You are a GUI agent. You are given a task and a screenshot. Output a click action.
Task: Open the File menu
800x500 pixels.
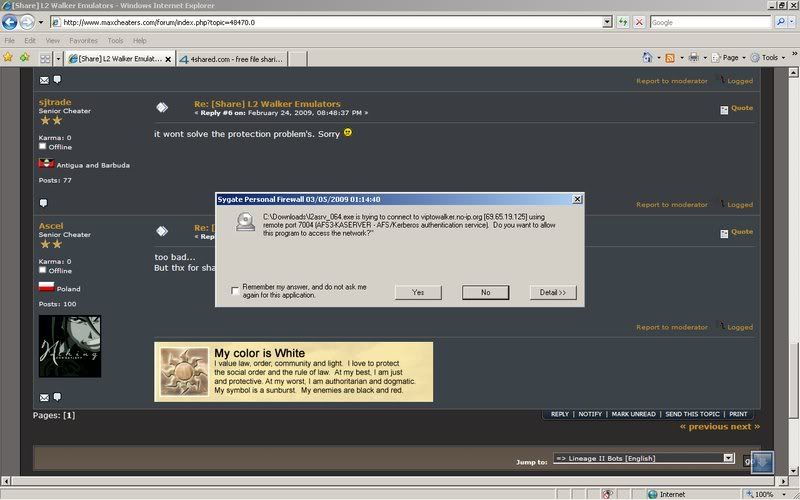(x=10, y=40)
